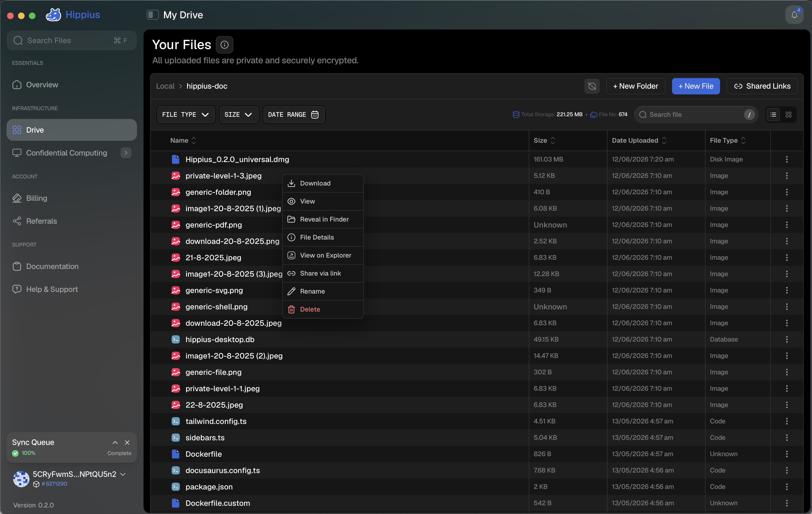
Task: Select Reveal in Finder menu item
Action: pos(323,220)
